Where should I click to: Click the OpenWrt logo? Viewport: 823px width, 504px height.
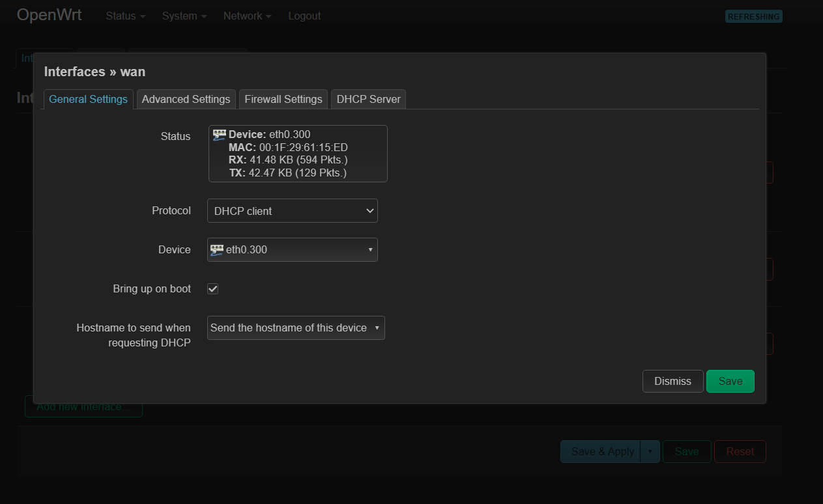49,14
